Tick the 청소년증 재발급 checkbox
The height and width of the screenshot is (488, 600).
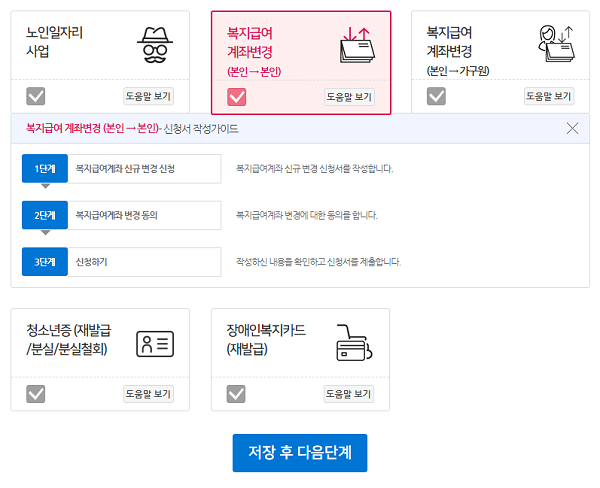click(36, 394)
